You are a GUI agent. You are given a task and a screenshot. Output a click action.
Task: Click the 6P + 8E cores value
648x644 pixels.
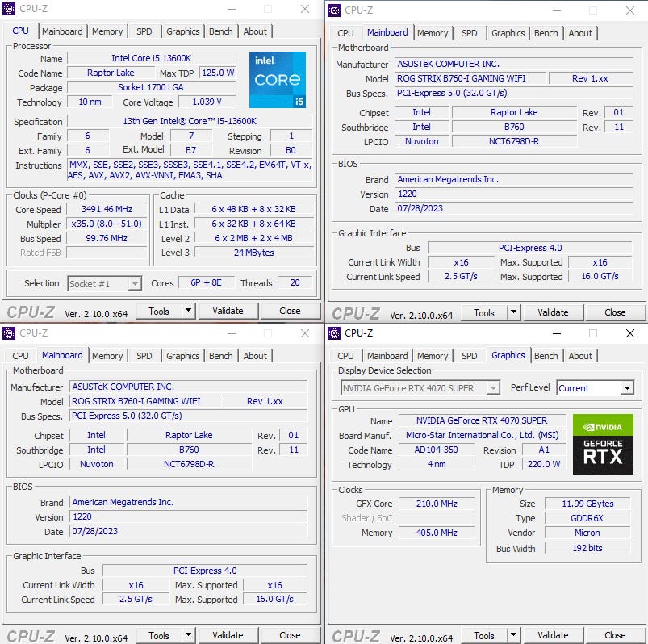206,282
